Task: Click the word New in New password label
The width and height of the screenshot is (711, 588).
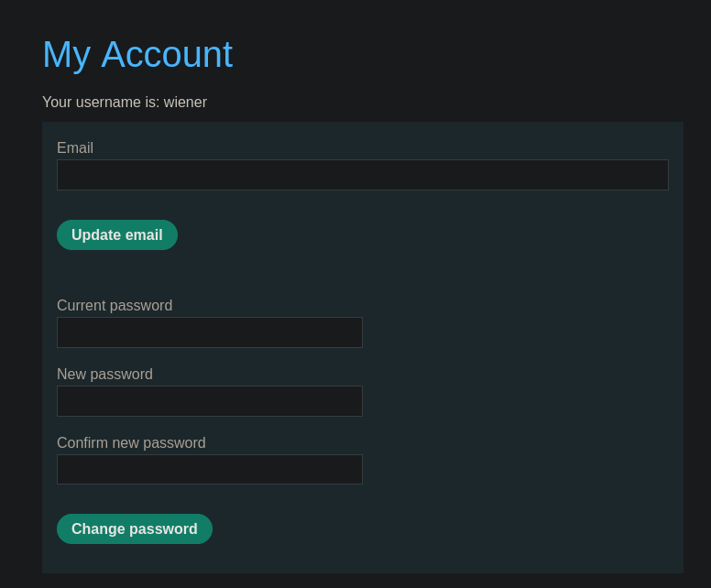Action: click(x=71, y=375)
